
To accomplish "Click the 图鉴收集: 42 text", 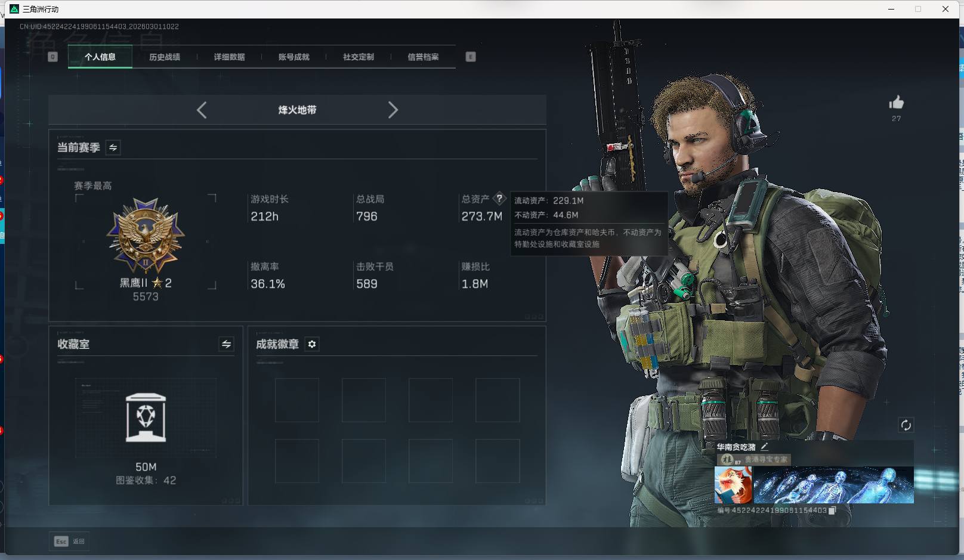I will click(146, 480).
